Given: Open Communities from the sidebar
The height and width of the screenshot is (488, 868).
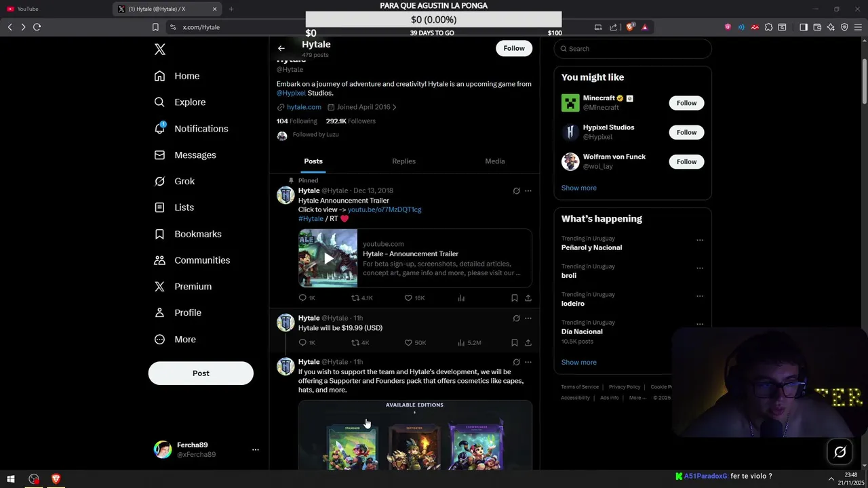Looking at the screenshot, I should (x=192, y=260).
